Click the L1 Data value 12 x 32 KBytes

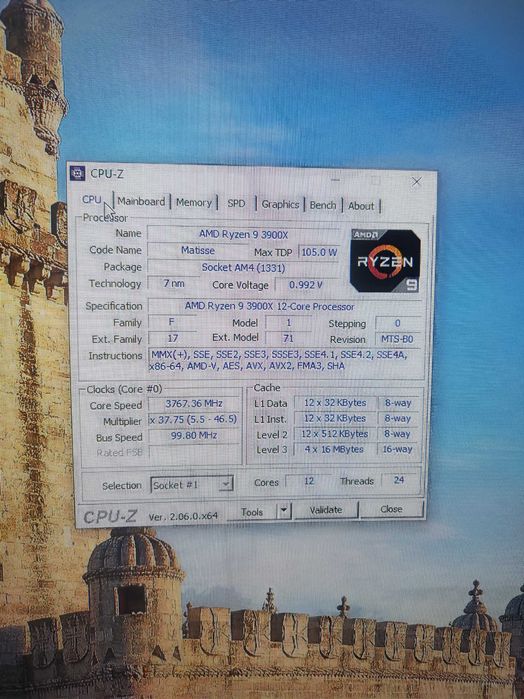[335, 403]
